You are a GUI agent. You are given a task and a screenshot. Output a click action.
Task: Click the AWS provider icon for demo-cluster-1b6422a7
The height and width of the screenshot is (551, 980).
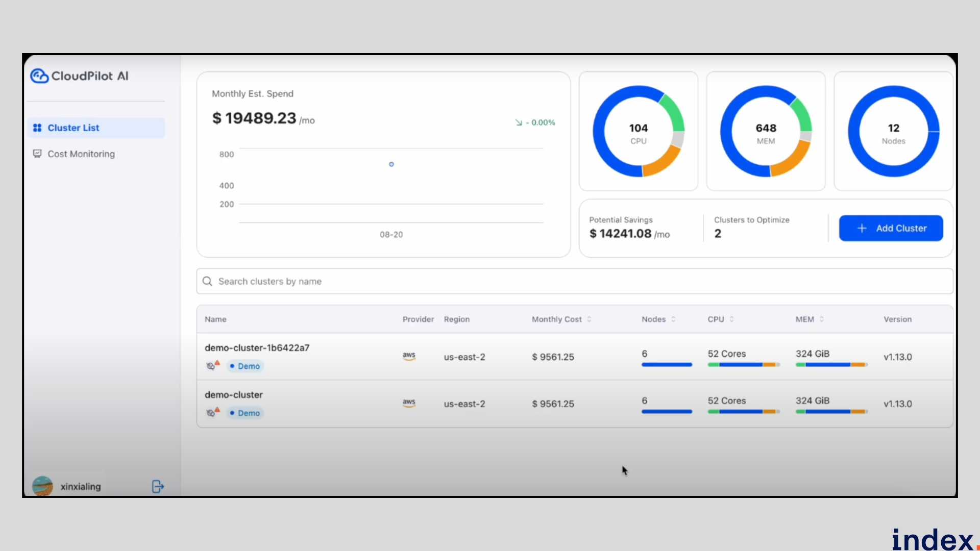[x=409, y=357]
